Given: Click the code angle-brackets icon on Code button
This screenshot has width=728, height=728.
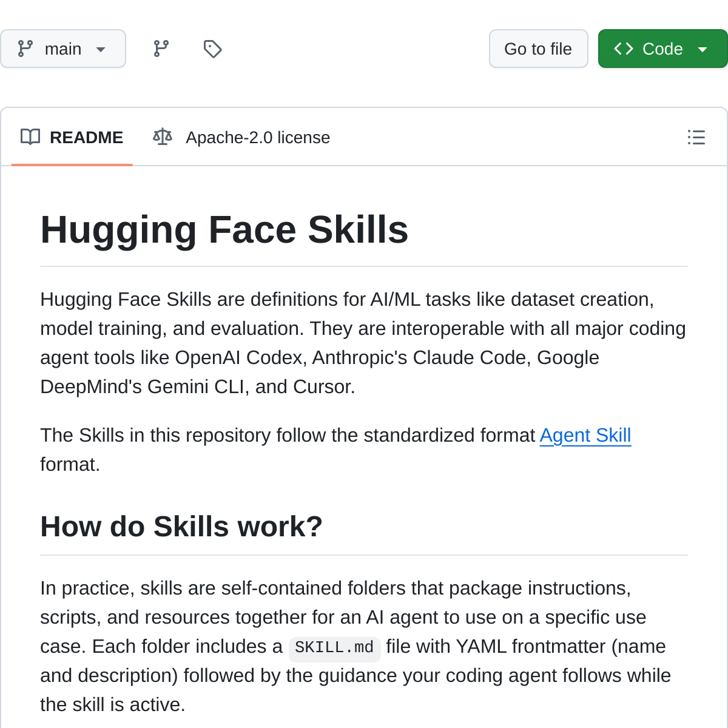Looking at the screenshot, I should (624, 49).
